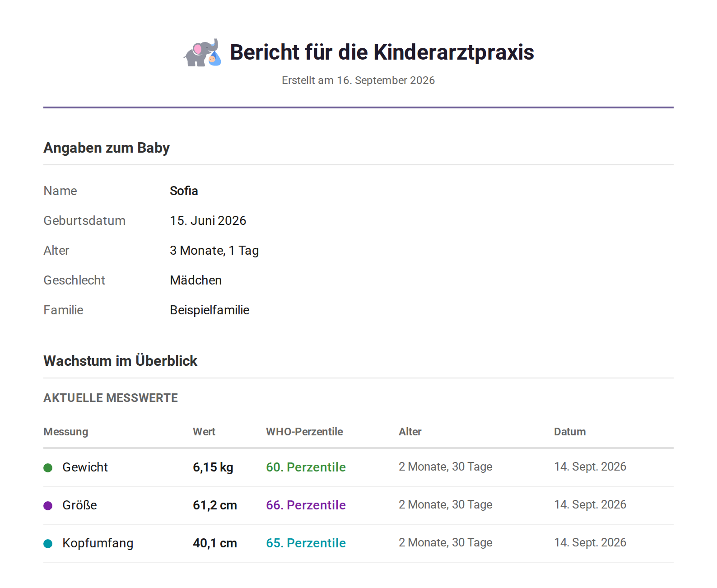The height and width of the screenshot is (588, 717).
Task: Click the birth date 15. Juni 2026
Action: pos(208,220)
